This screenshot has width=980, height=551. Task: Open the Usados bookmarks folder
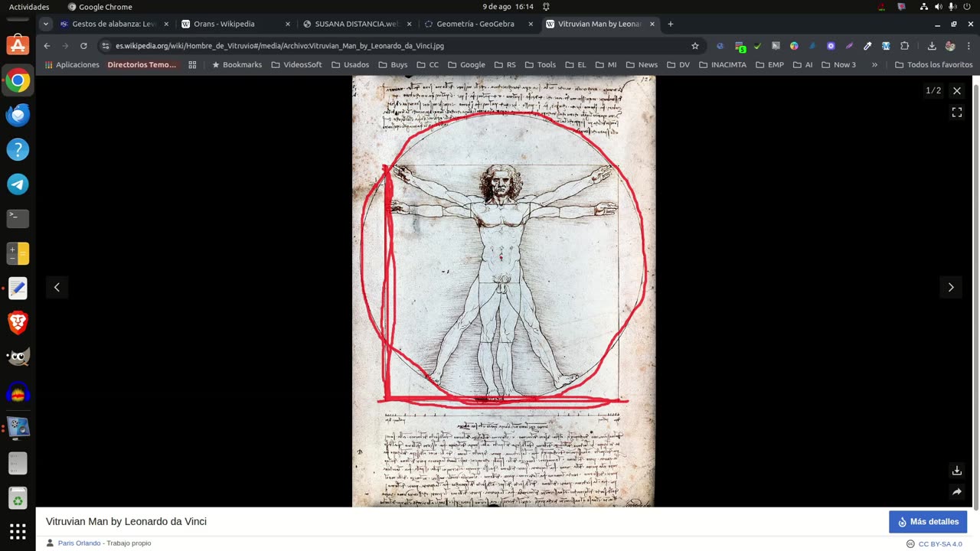[351, 65]
